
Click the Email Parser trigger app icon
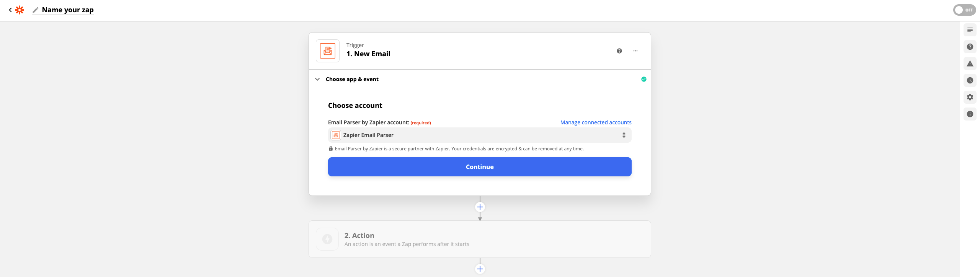327,51
